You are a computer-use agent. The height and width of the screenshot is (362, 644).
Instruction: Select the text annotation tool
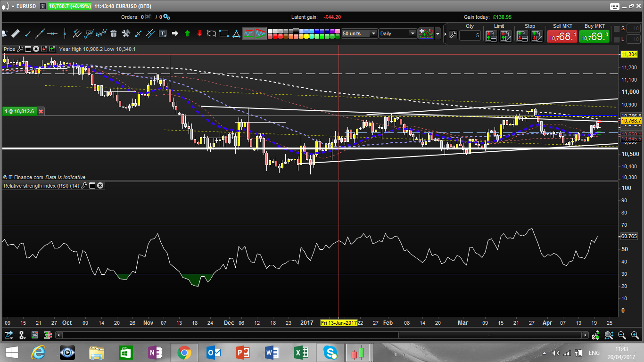tap(163, 33)
